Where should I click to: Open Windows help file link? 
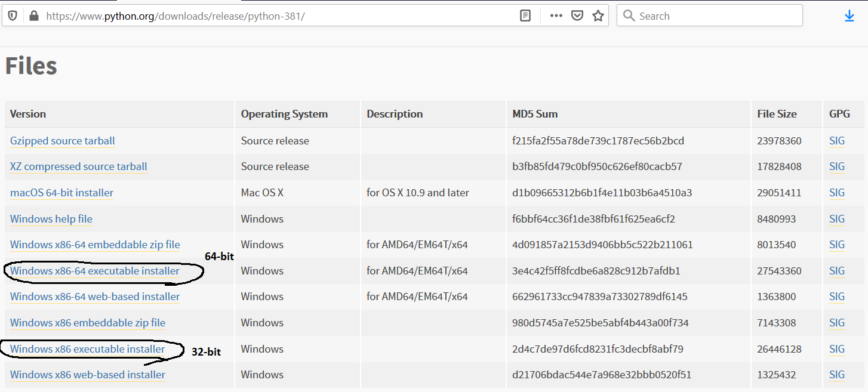[51, 219]
